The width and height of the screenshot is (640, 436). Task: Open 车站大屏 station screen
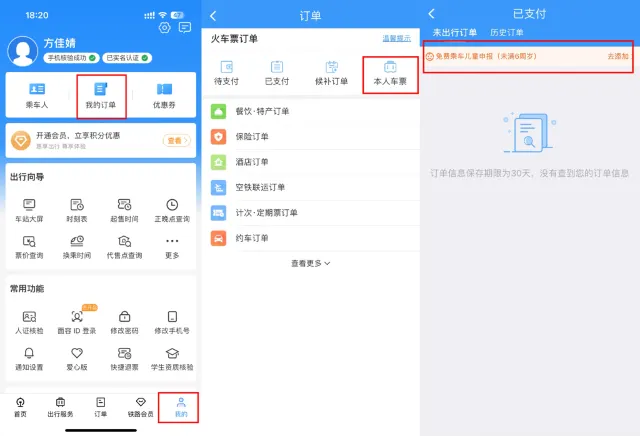(29, 210)
